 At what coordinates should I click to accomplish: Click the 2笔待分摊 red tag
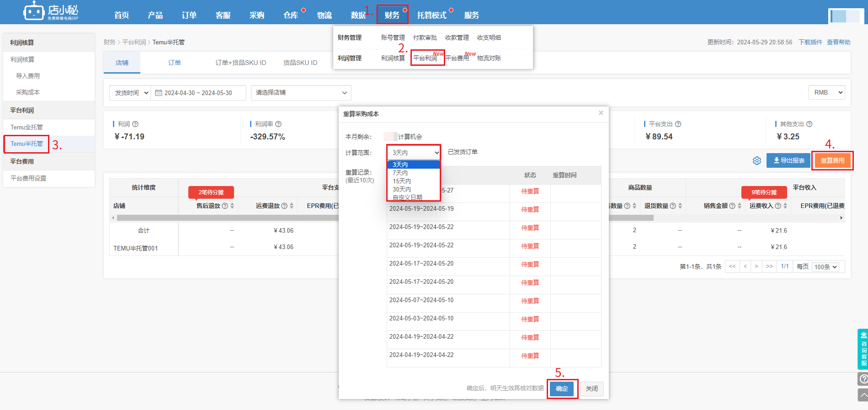point(211,192)
